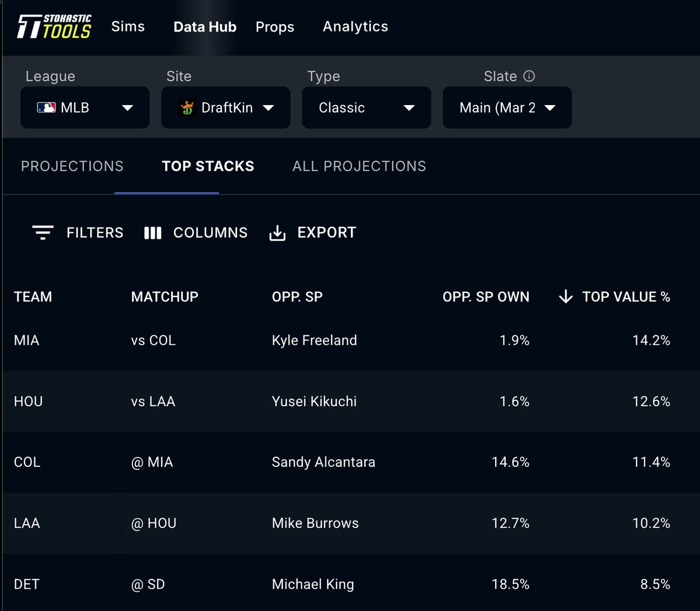The height and width of the screenshot is (611, 700).
Task: Switch to the Projections tab
Action: [x=72, y=166]
